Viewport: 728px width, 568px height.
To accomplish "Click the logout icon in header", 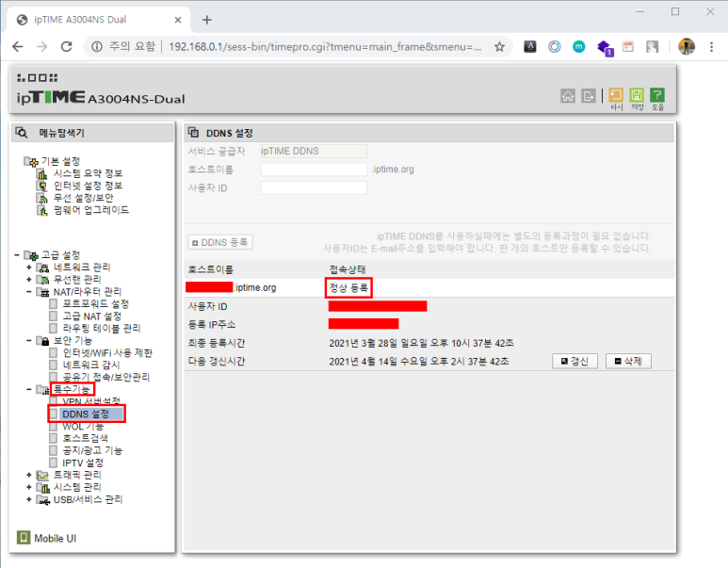I will (x=589, y=96).
